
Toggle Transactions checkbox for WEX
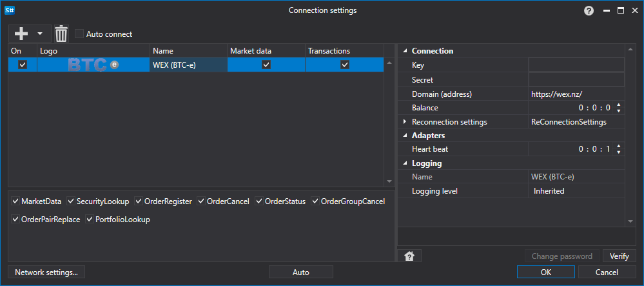coord(345,65)
